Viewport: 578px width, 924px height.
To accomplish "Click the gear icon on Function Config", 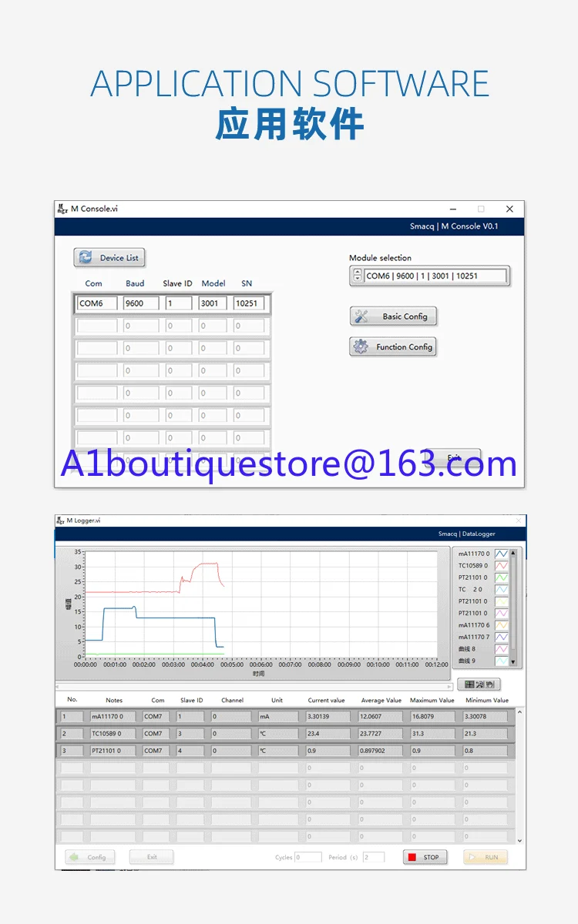I will point(361,347).
